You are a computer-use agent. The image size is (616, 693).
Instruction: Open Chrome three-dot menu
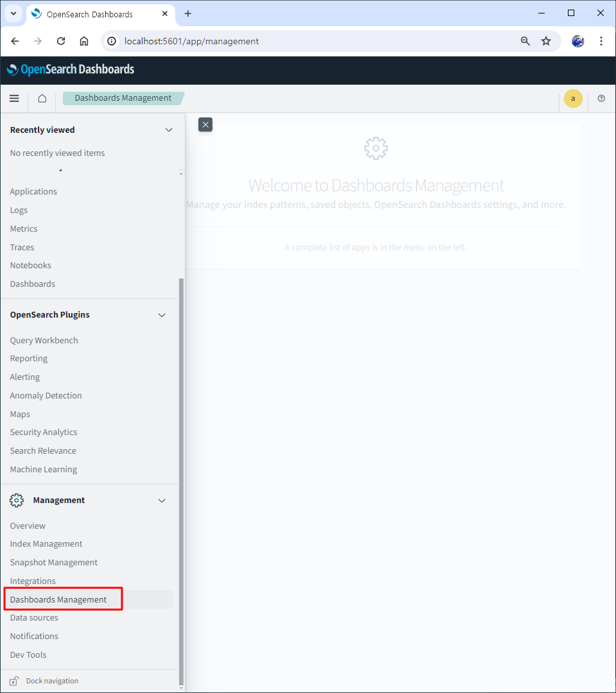tap(601, 41)
